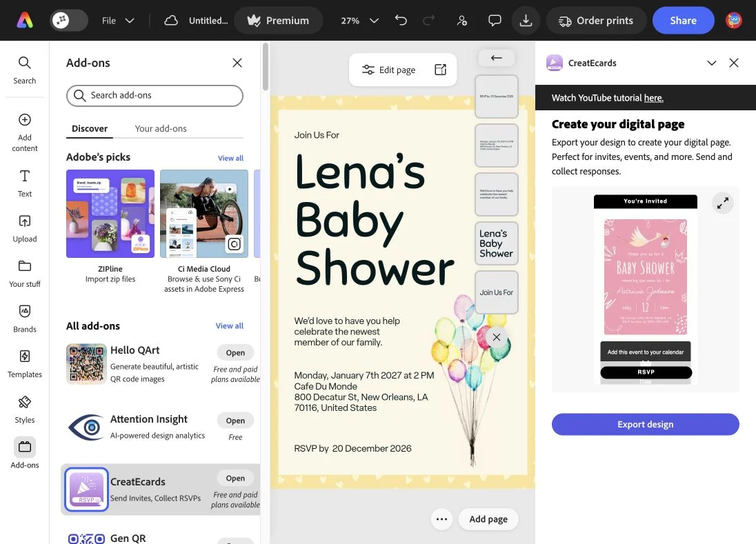Open the Adobe Express home logo
Screen dimensions: 756x544
pyautogui.click(x=25, y=20)
